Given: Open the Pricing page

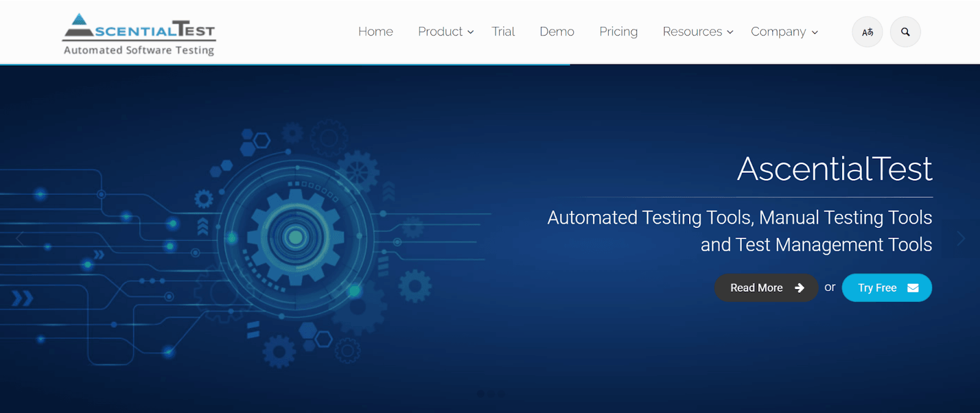Looking at the screenshot, I should [618, 31].
